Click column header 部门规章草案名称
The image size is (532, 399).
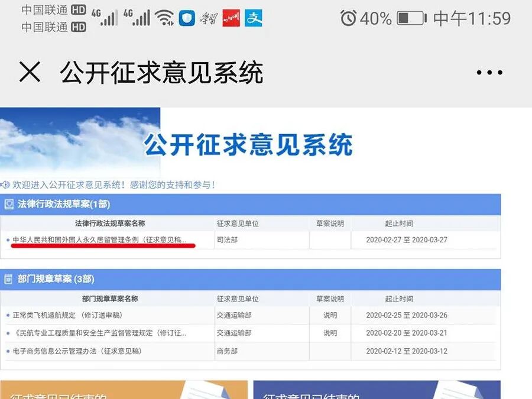click(x=110, y=299)
